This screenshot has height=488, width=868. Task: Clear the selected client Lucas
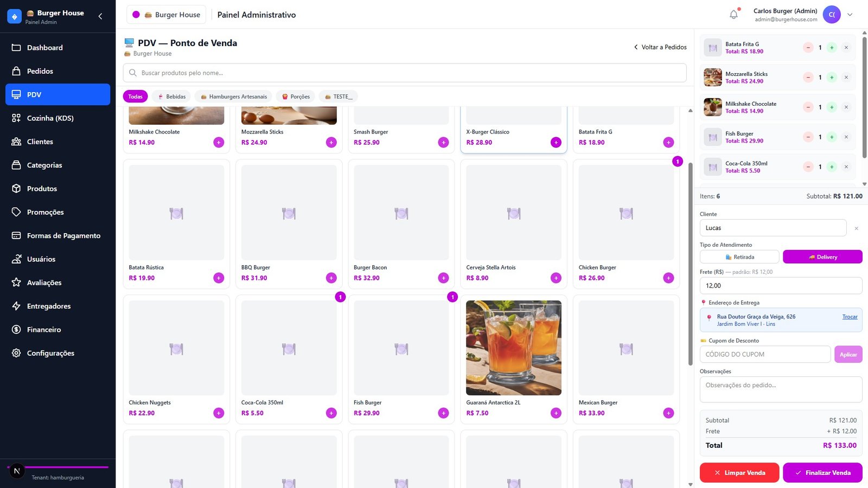[857, 228]
